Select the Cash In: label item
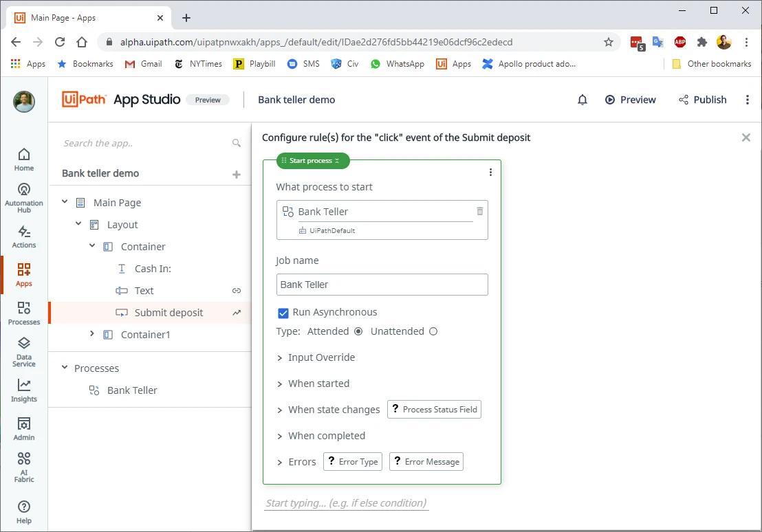The width and height of the screenshot is (762, 532). (153, 269)
